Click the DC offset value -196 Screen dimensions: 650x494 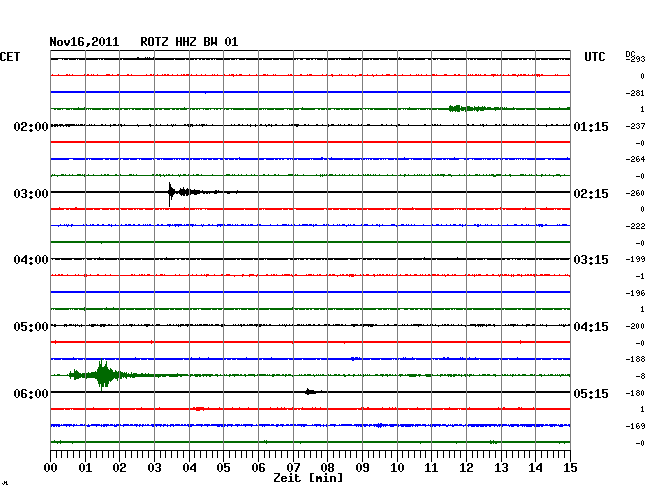635,293
